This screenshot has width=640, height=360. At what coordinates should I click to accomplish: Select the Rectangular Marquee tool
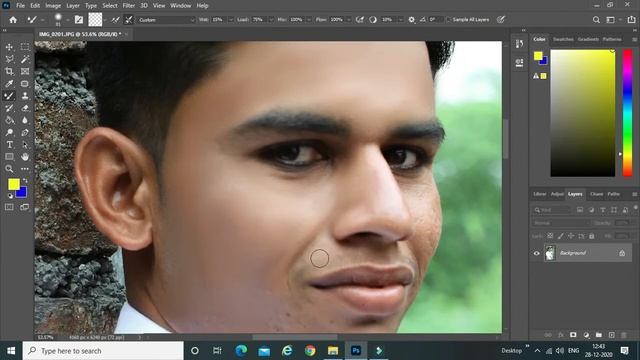coord(25,47)
